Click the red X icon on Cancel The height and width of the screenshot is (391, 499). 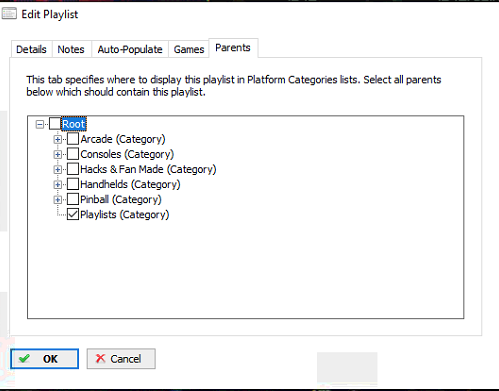click(x=100, y=359)
